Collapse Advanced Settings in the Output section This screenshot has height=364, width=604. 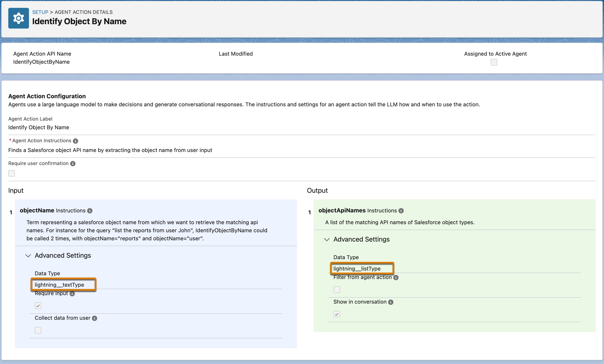(357, 239)
